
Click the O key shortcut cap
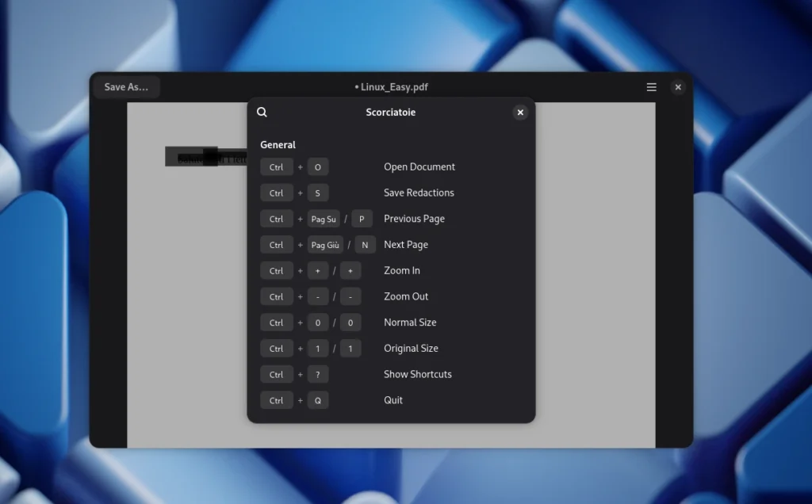(318, 167)
